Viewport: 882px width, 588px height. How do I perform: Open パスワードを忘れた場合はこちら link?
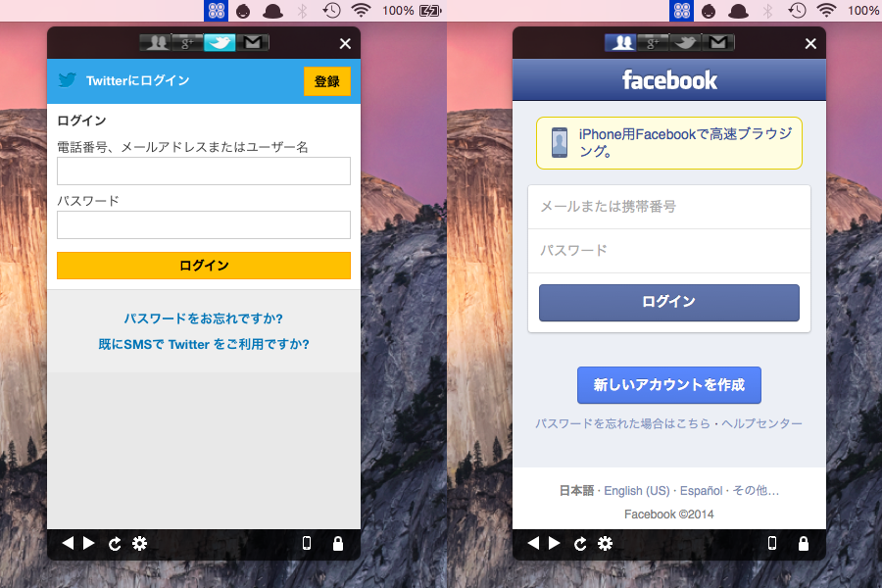622,423
